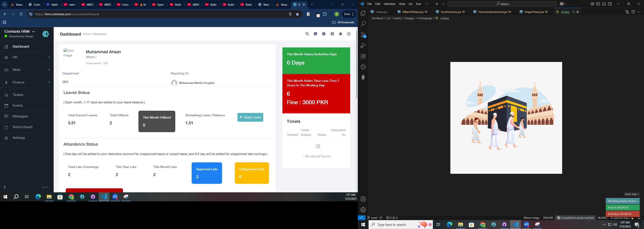Show hidden system tray icons
This screenshot has width=644, height=229.
(604, 225)
